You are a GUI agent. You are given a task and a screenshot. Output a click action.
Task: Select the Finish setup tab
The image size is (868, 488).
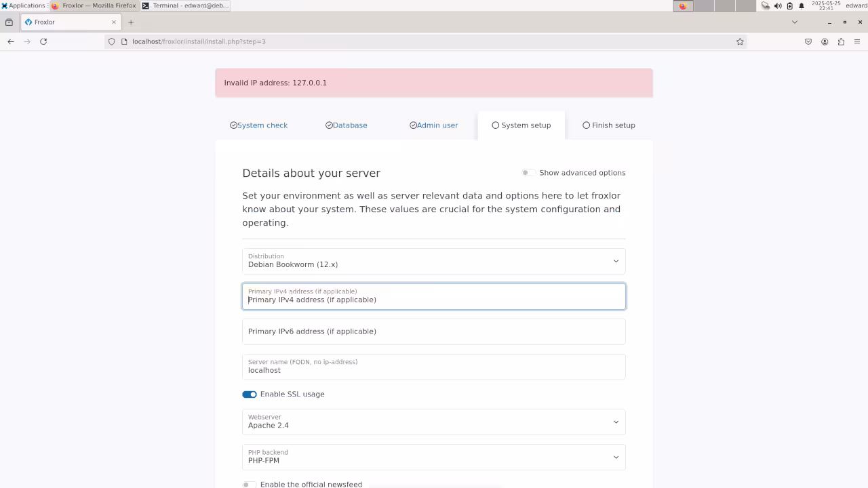pyautogui.click(x=609, y=125)
